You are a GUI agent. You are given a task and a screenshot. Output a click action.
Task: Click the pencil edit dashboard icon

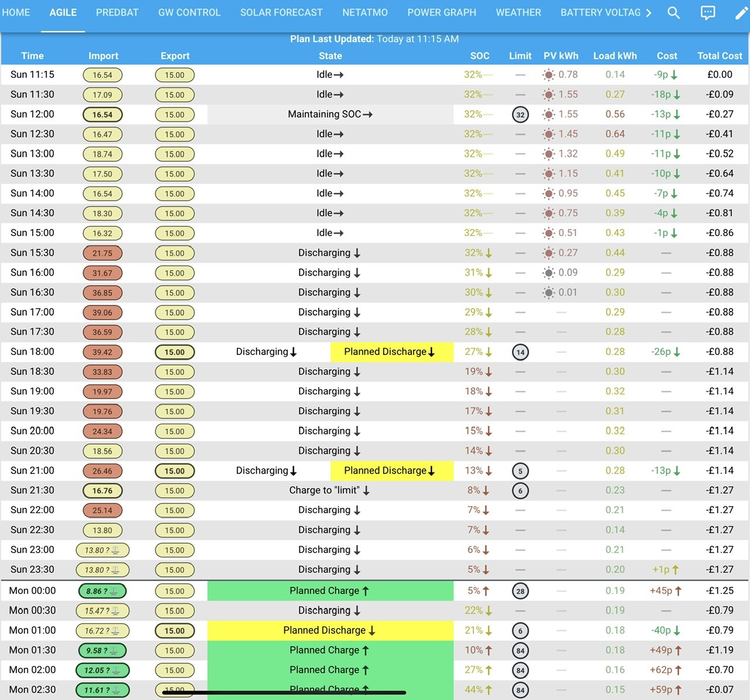point(742,13)
